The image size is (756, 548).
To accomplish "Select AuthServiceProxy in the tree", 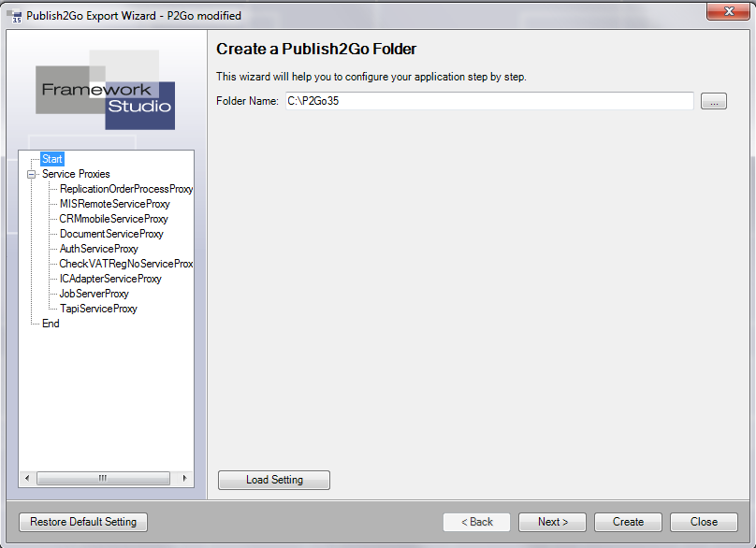I will tap(99, 249).
